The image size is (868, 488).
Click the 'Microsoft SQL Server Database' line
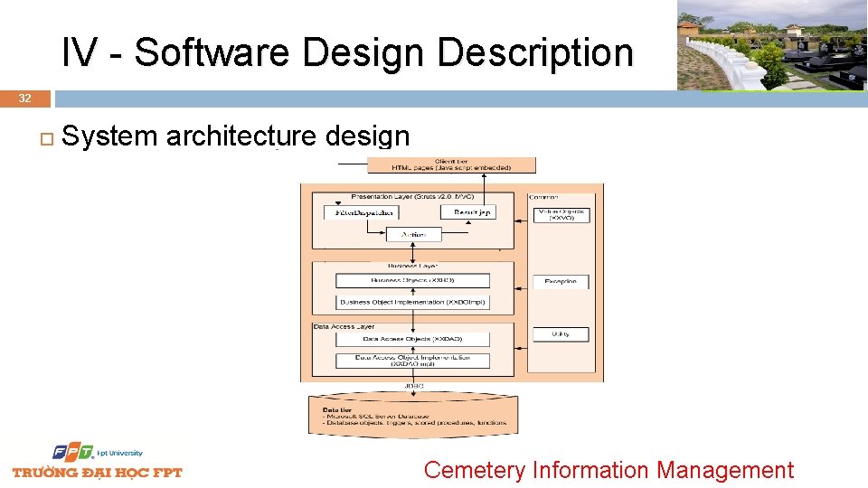[x=376, y=416]
